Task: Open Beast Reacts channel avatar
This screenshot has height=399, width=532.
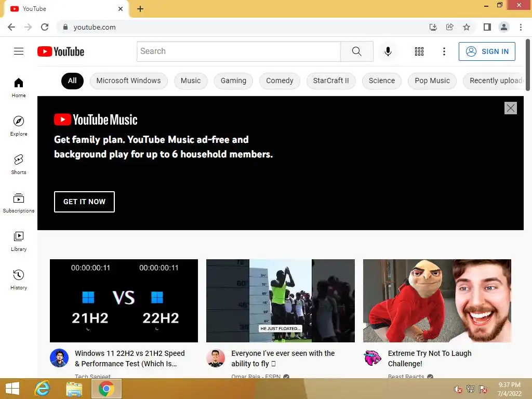Action: 372,358
